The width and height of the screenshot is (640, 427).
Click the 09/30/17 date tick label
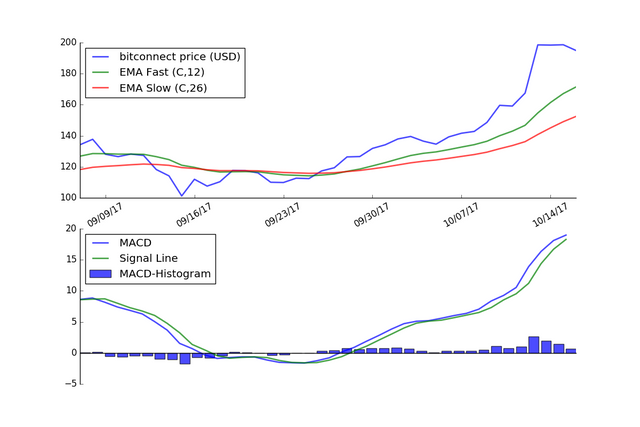[372, 215]
